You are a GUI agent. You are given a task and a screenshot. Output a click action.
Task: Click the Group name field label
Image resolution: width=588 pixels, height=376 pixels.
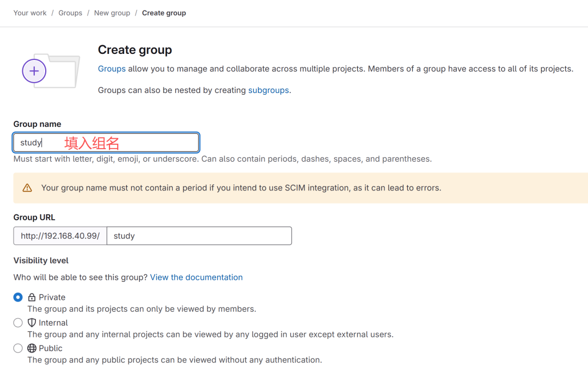tap(37, 124)
